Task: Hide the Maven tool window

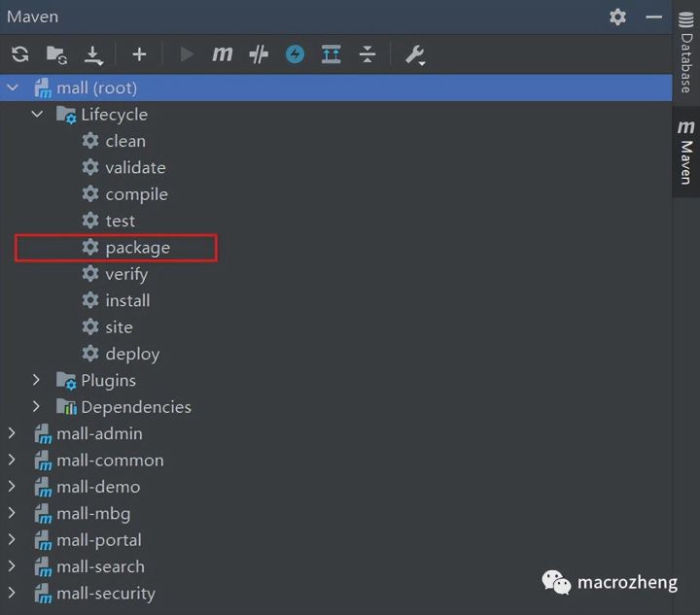Action: pos(653,17)
